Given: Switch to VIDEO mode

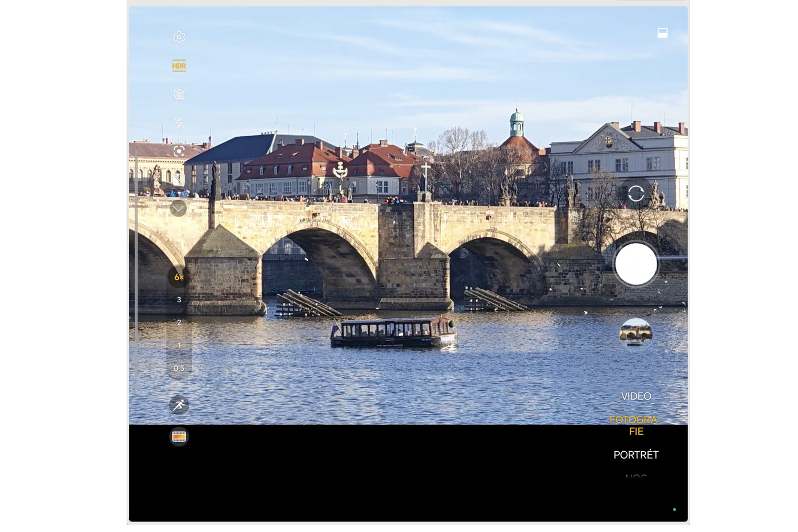Looking at the screenshot, I should [636, 396].
